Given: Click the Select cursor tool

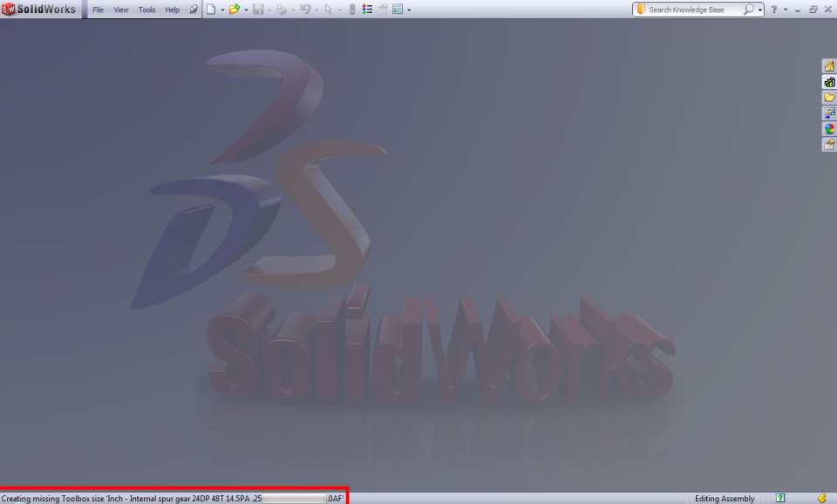Looking at the screenshot, I should 329,9.
